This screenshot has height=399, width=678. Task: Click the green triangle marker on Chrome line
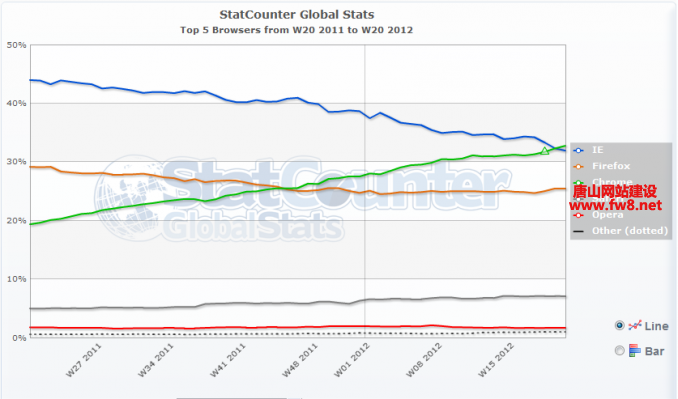(x=545, y=151)
